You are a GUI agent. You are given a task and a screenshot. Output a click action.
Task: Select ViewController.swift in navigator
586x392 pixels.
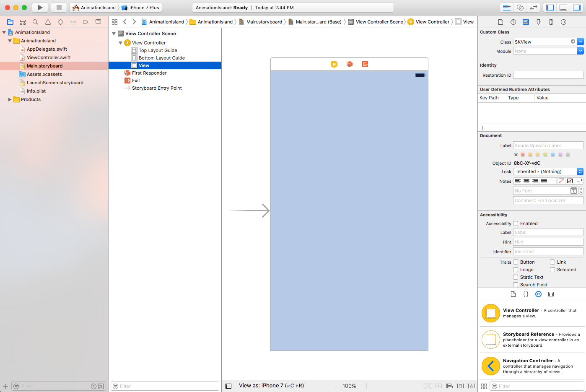[x=49, y=57]
